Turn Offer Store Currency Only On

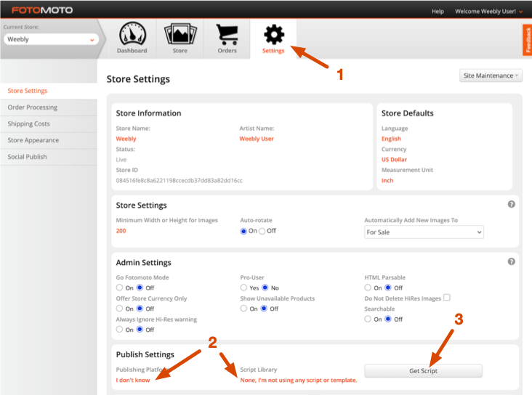(119, 308)
